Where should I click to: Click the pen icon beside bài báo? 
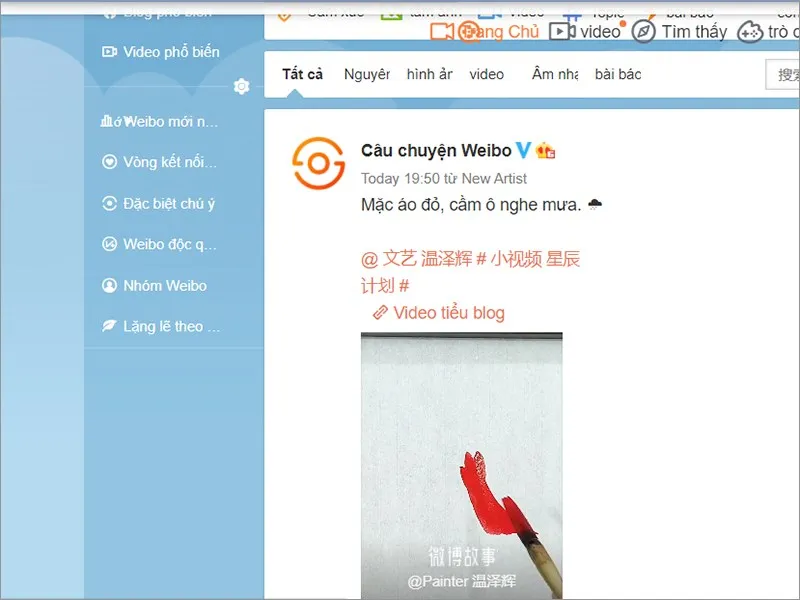(x=650, y=13)
